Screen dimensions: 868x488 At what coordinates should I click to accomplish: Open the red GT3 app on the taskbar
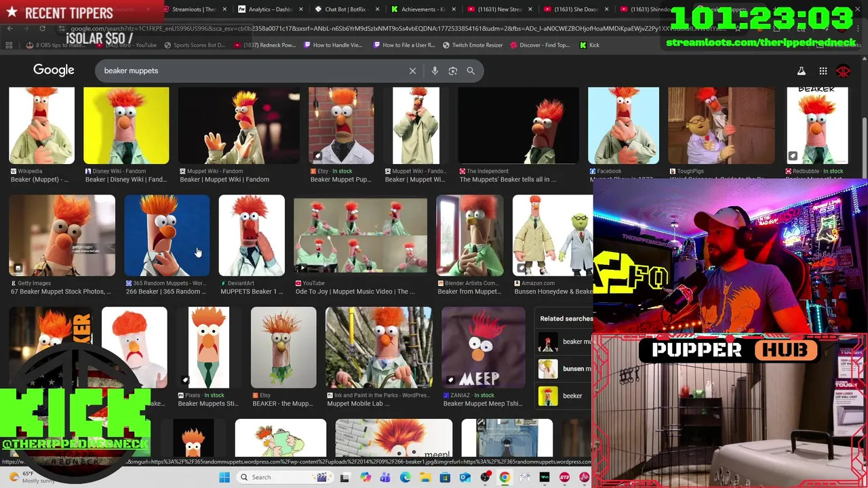point(564,477)
